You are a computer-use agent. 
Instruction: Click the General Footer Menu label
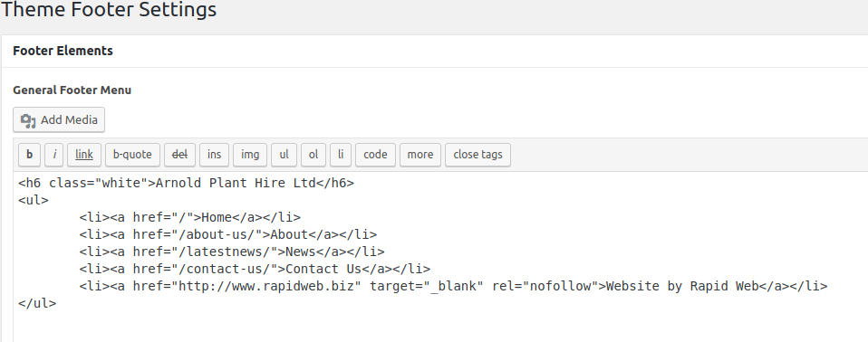(x=72, y=90)
